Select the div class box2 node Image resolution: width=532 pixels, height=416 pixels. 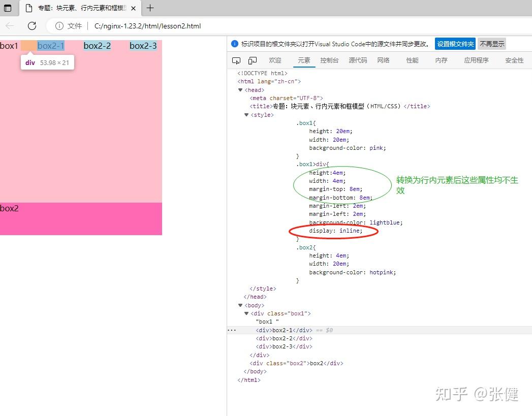[296, 363]
